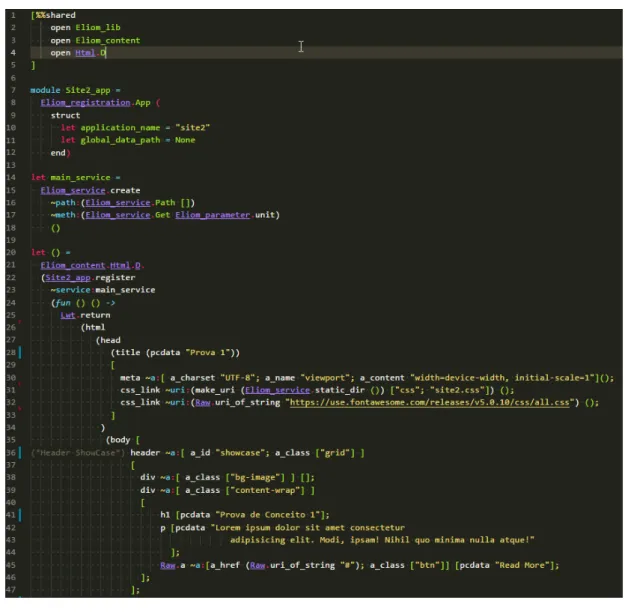Screen dimensions: 625x612
Task: Click "return" on line 25
Action: 95,315
